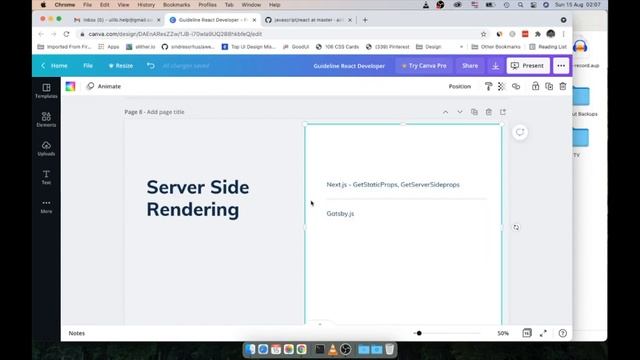Open the Reading List

[x=548, y=47]
